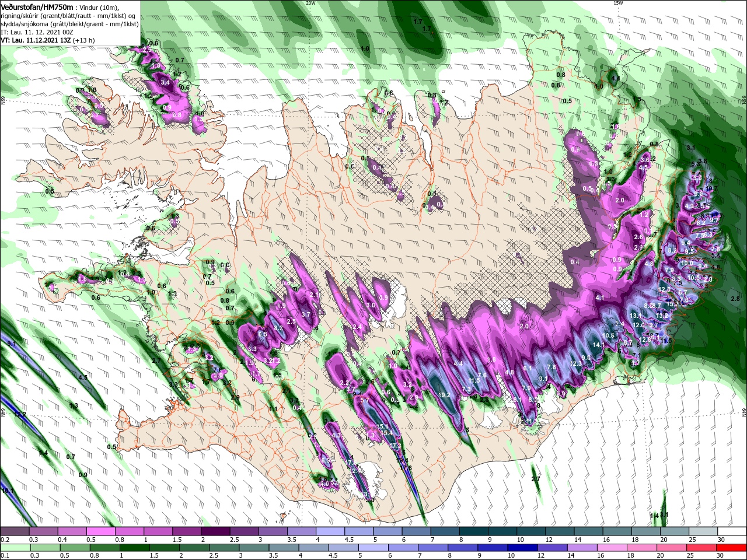Screen dimensions: 747x560
Task: Pick the bright pink upper legend swatch at 0.5
Action: click(x=100, y=531)
